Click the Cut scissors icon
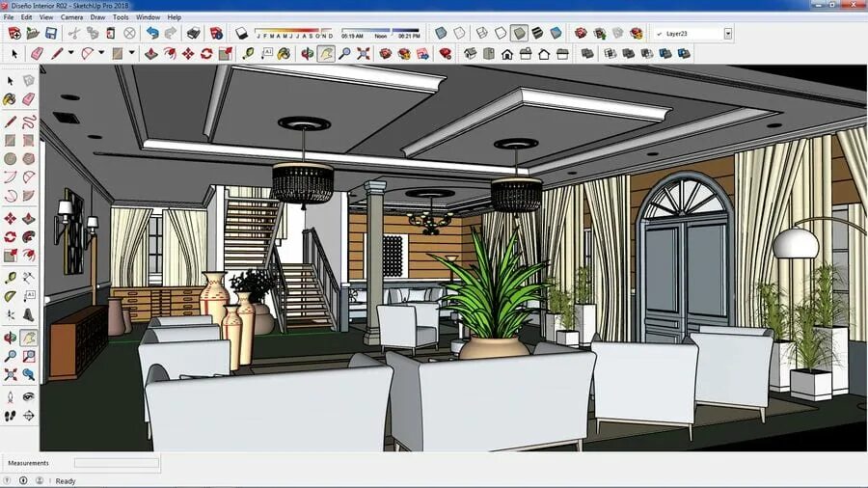The width and height of the screenshot is (868, 488). [x=73, y=33]
